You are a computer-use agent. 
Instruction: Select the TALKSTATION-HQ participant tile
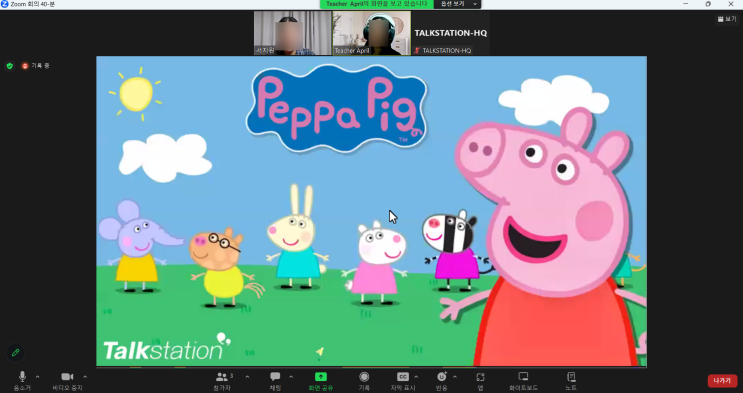tap(451, 33)
